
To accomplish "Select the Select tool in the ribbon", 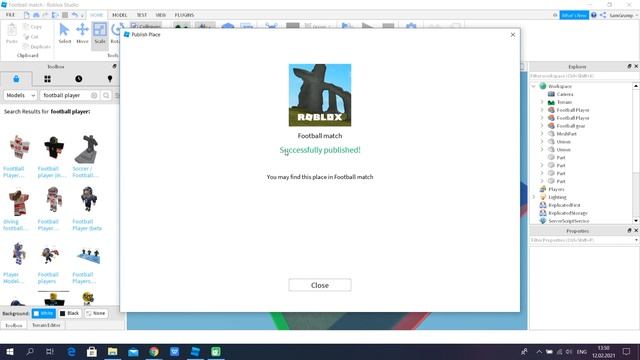I will [64, 33].
